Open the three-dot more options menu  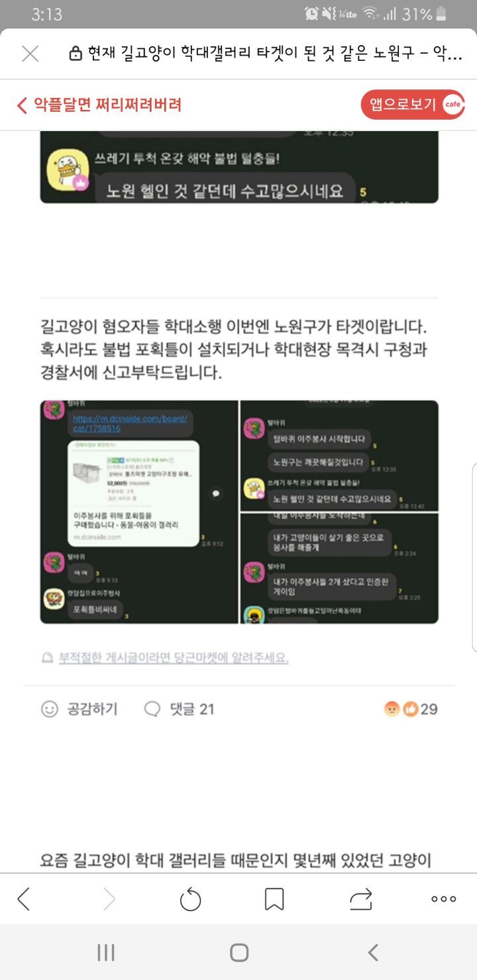pyautogui.click(x=443, y=899)
